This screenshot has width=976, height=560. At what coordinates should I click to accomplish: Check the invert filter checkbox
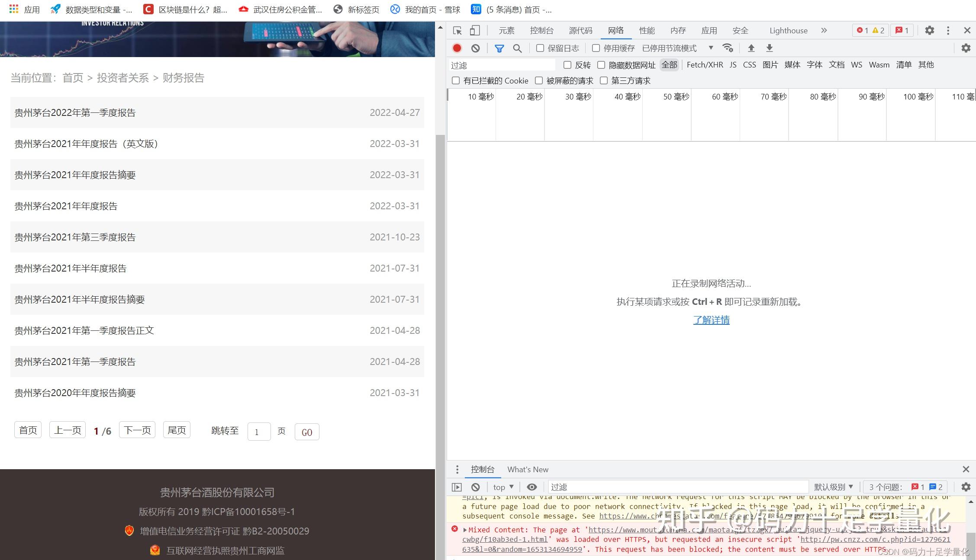coord(567,65)
